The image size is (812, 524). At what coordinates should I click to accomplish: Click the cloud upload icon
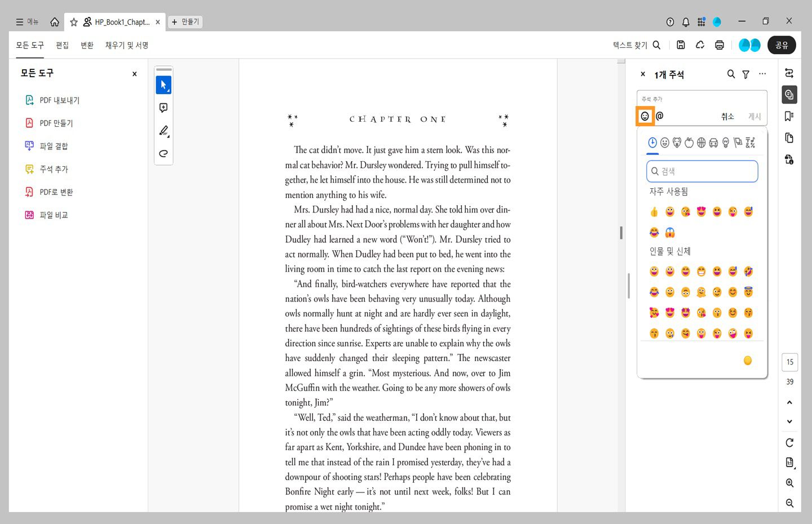[x=700, y=45]
